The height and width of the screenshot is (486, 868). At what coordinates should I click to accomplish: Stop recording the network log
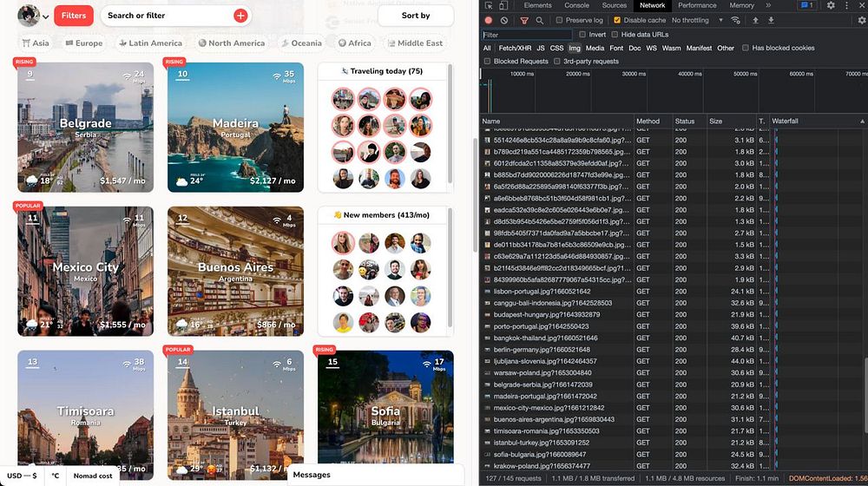point(489,20)
